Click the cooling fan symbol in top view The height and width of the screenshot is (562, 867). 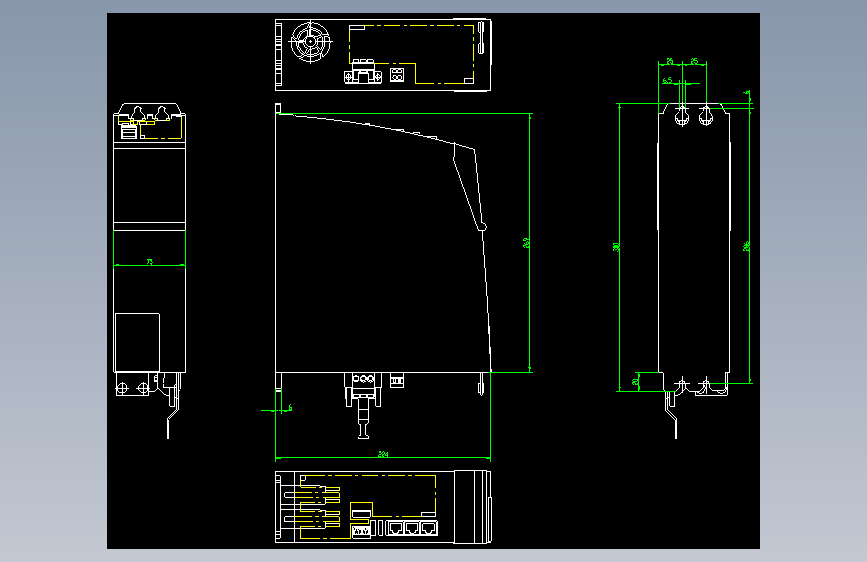pos(311,41)
